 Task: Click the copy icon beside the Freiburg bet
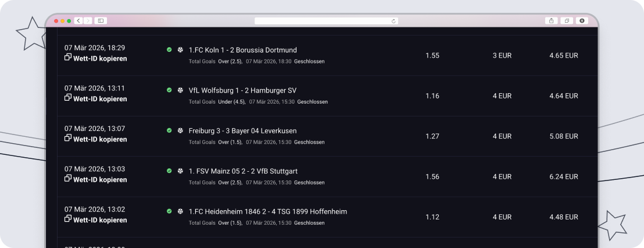pos(68,138)
